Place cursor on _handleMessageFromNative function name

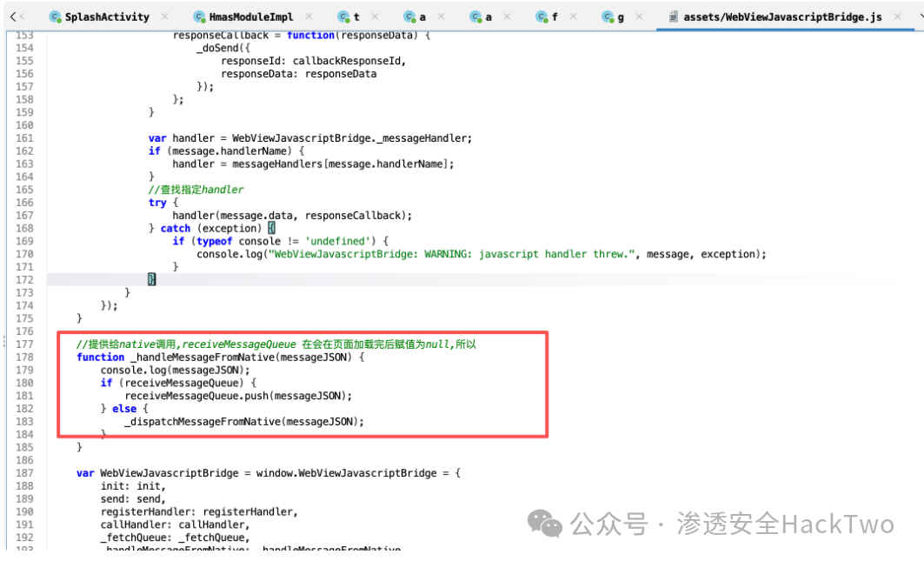pos(203,357)
